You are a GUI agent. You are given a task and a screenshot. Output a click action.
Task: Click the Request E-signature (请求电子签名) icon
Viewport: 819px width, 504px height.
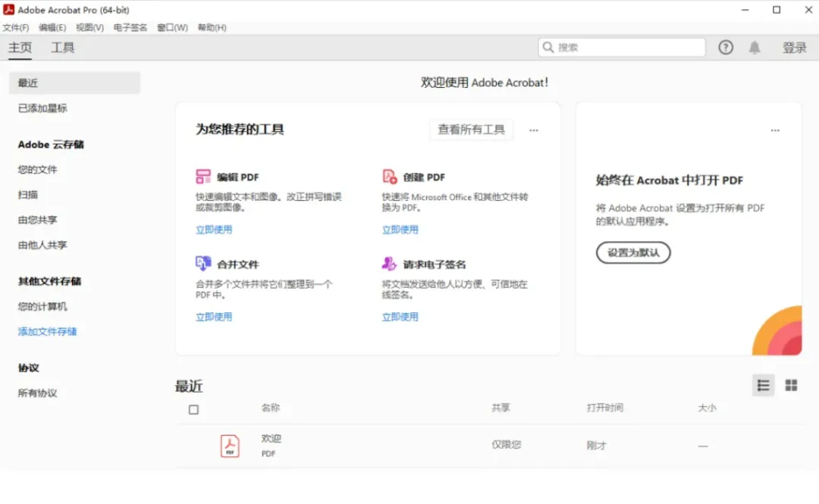click(x=389, y=263)
